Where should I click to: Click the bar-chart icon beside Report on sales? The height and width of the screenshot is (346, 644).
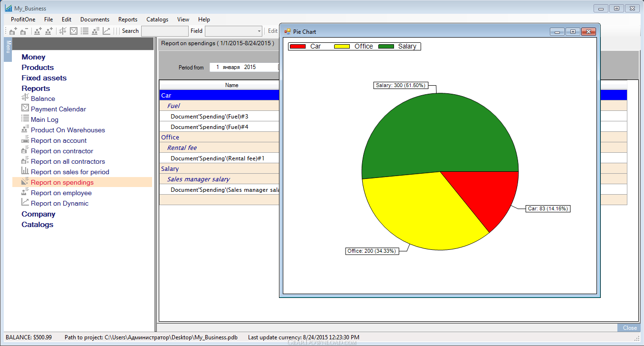tap(25, 171)
